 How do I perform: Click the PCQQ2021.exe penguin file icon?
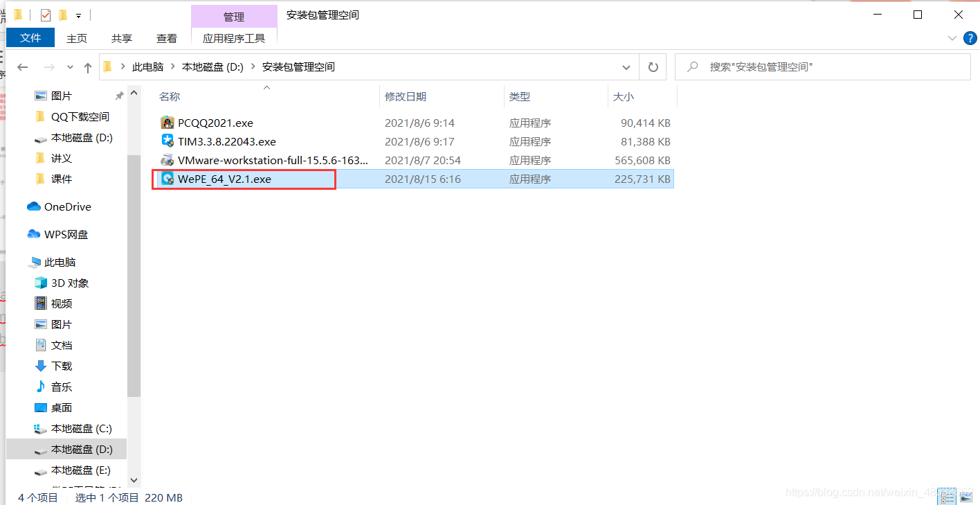click(167, 123)
